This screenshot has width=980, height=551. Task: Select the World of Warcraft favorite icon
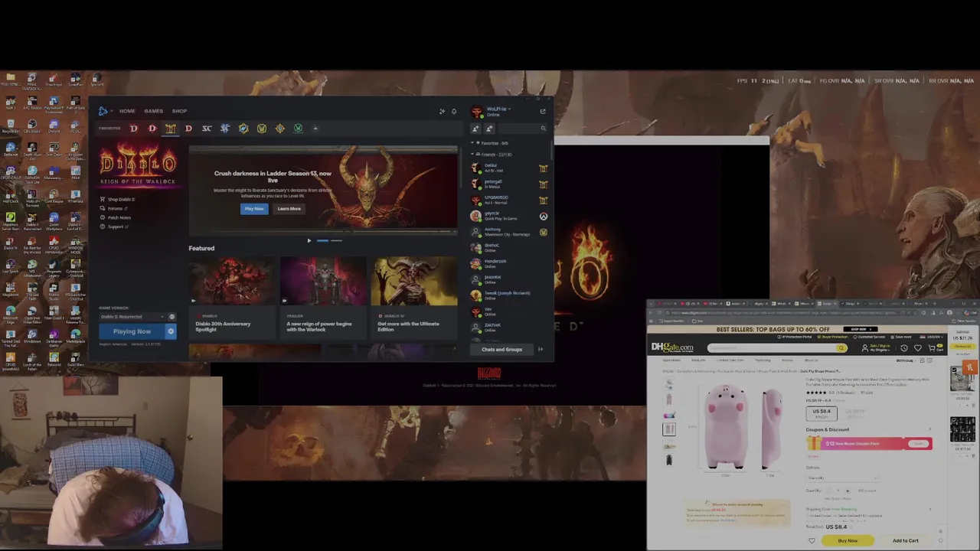(x=261, y=129)
